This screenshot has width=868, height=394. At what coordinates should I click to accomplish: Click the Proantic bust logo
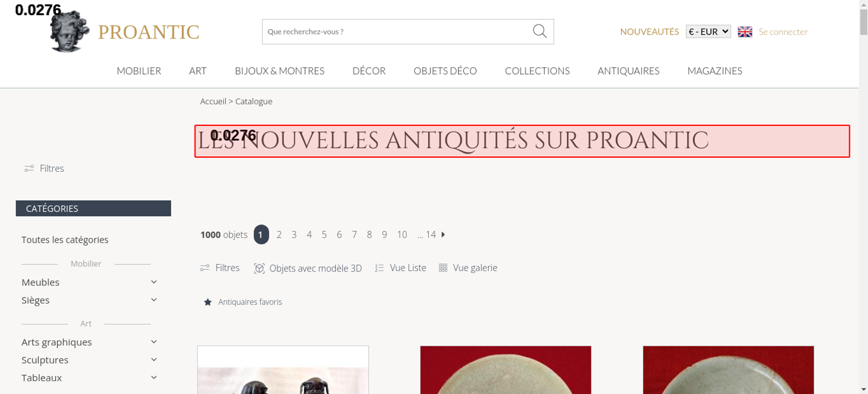click(x=69, y=31)
